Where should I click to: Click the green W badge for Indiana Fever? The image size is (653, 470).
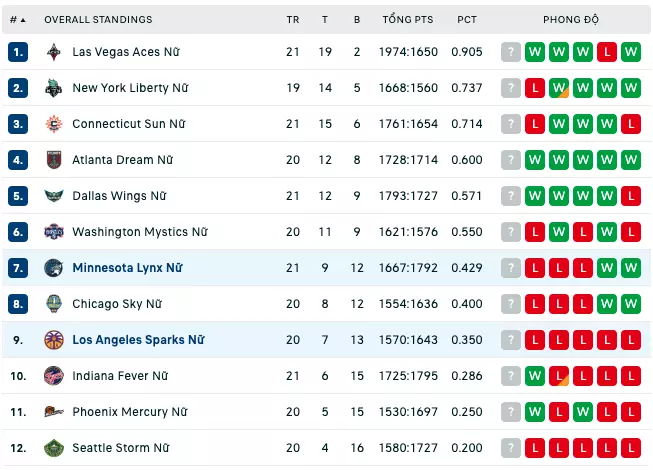(535, 376)
